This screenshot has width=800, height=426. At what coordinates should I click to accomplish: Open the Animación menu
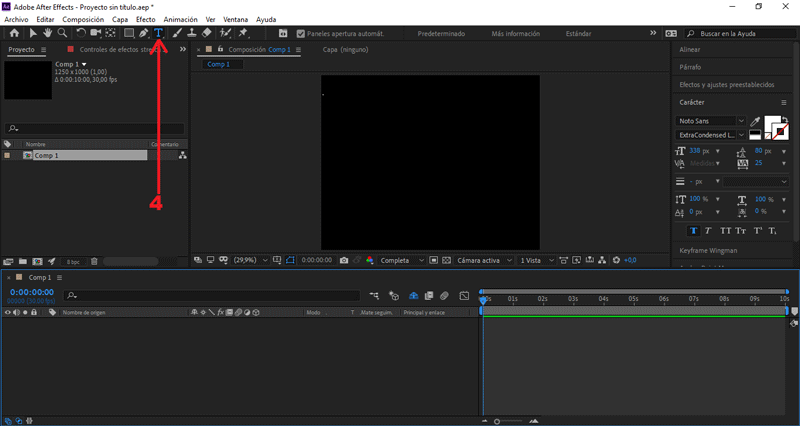(x=180, y=19)
